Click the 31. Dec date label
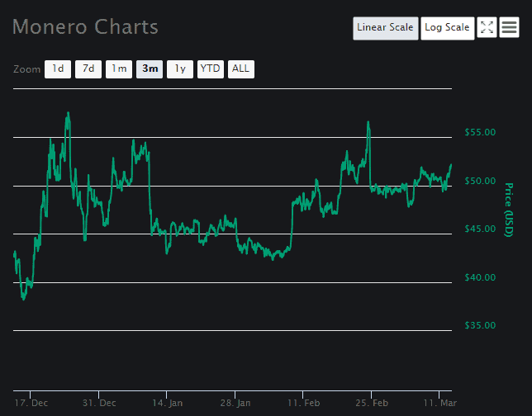 click(x=99, y=403)
